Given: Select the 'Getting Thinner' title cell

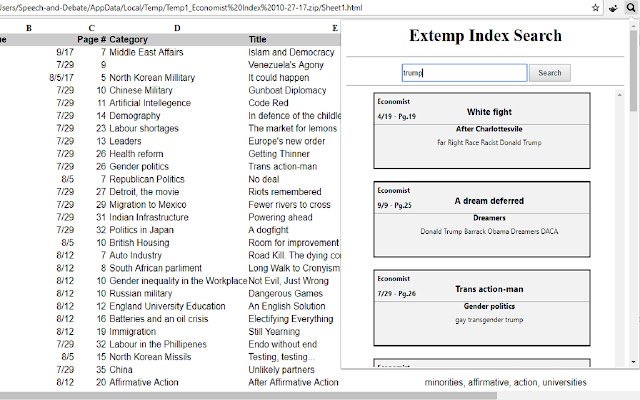Looking at the screenshot, I should (279, 154).
